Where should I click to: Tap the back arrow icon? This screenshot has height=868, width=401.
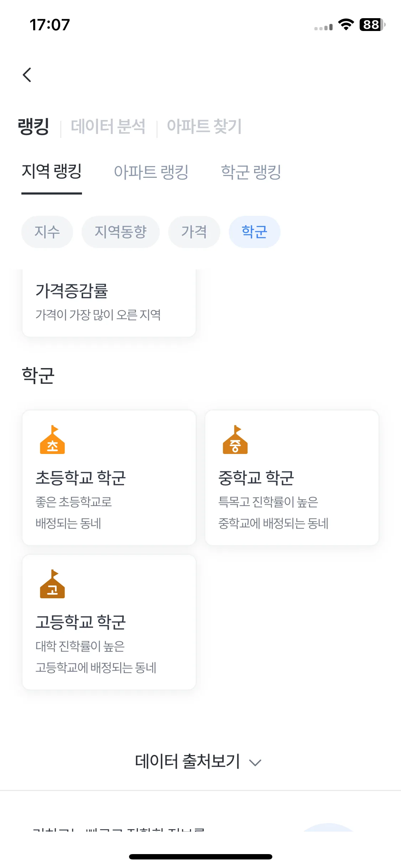pyautogui.click(x=27, y=75)
